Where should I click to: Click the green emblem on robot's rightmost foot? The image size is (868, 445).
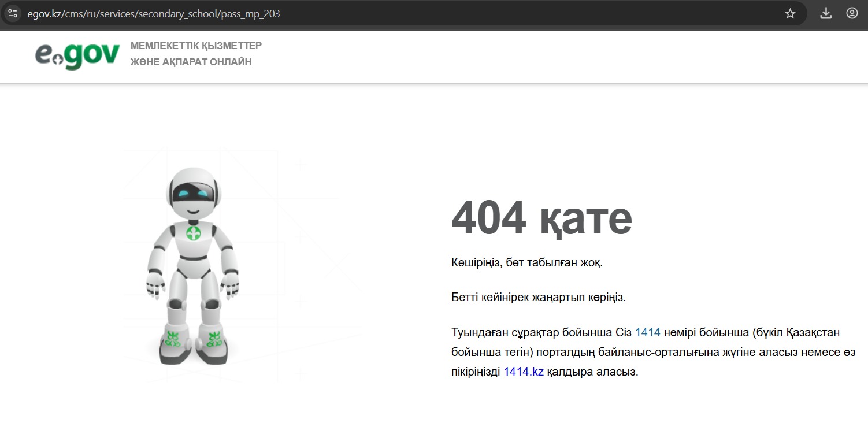[x=214, y=339]
